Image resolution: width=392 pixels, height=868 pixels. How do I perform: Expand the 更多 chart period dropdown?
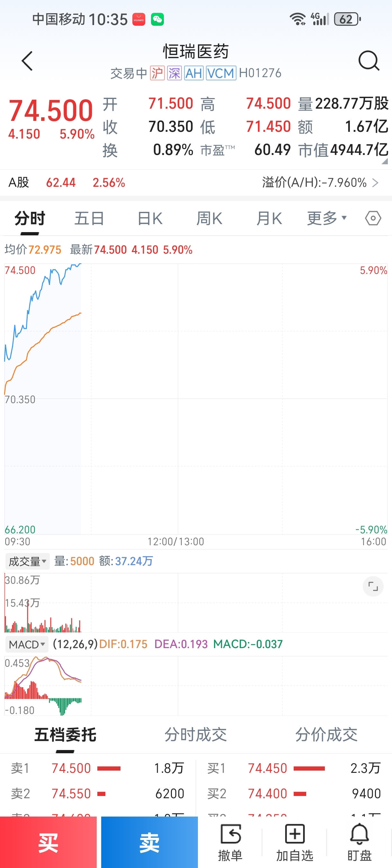click(327, 218)
